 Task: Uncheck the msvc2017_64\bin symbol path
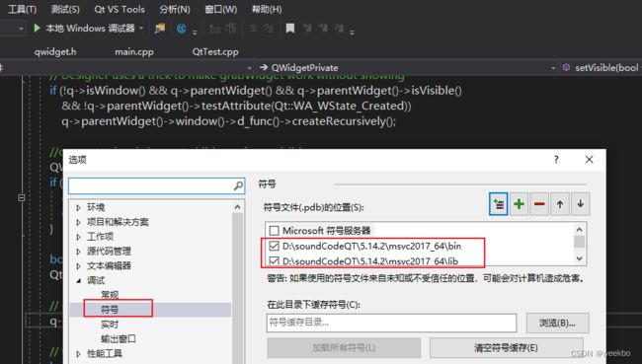point(274,247)
